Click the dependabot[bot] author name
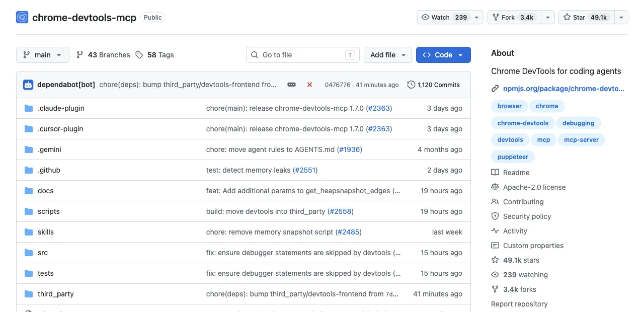644x312 pixels. point(66,85)
